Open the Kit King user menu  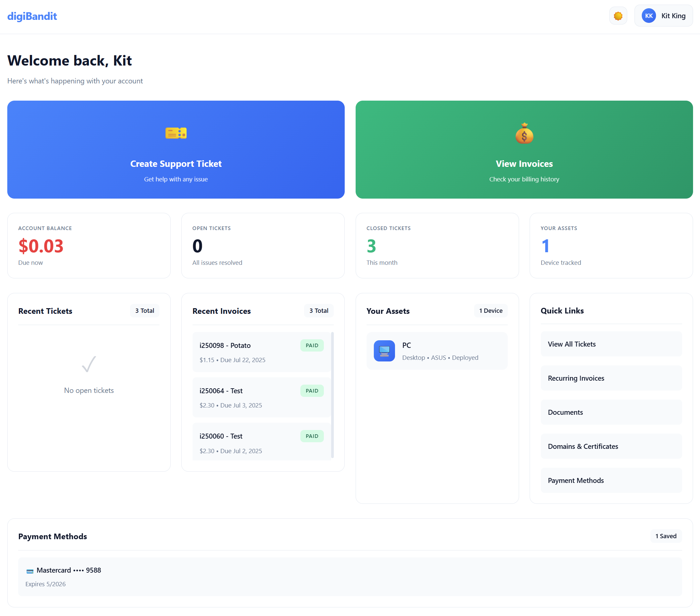[673, 16]
